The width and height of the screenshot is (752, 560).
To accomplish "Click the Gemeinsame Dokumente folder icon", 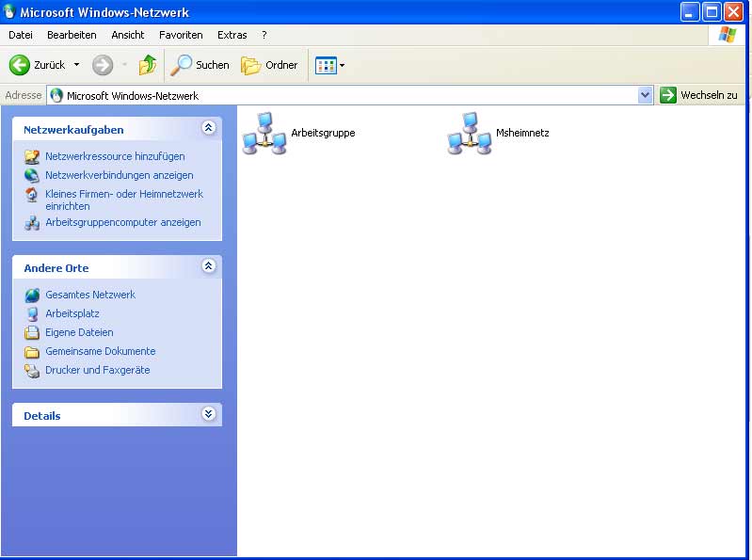I will pos(32,352).
